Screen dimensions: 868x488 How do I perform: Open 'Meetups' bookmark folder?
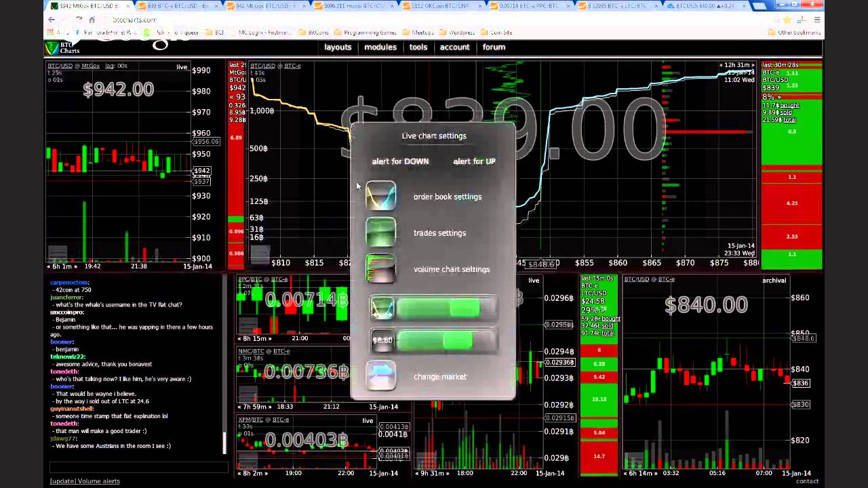pyautogui.click(x=418, y=33)
